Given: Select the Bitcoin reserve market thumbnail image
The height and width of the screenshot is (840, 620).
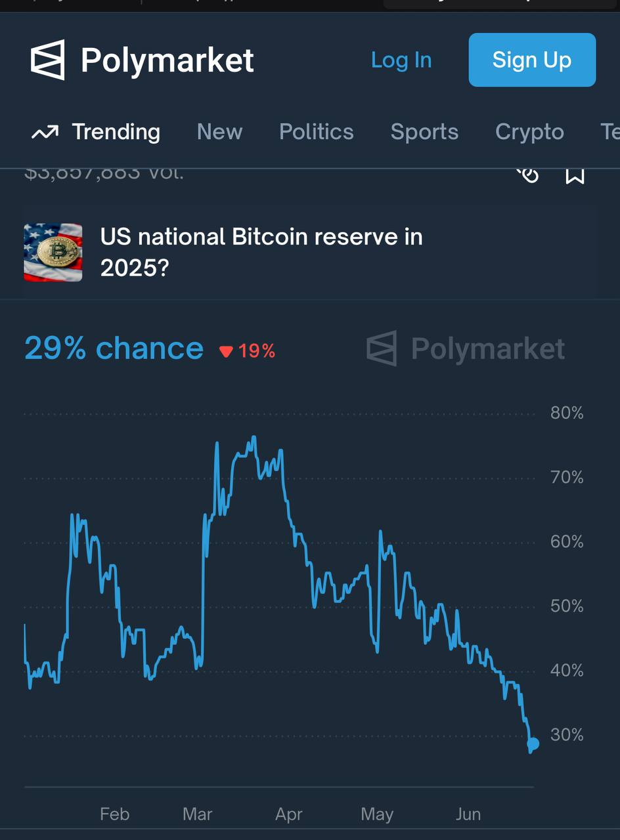Looking at the screenshot, I should tap(53, 252).
